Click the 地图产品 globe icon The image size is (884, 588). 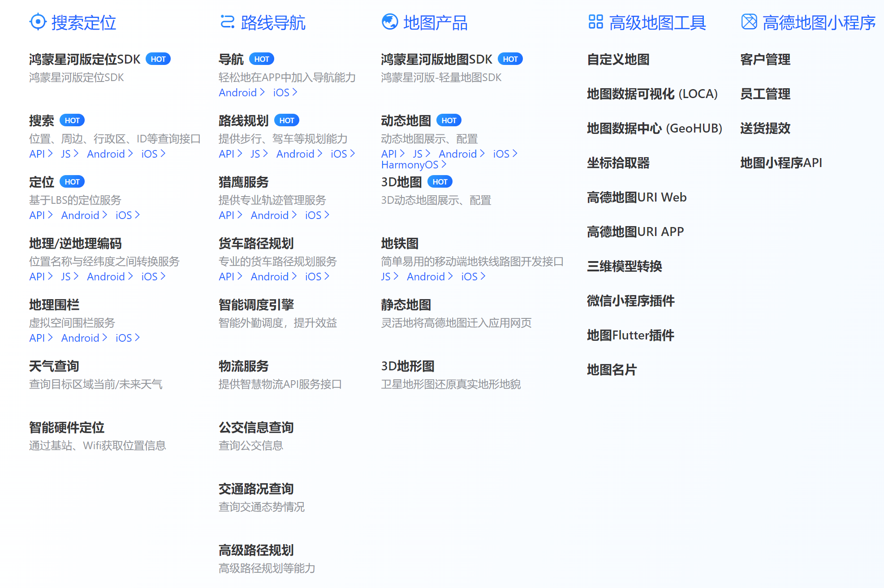click(x=389, y=21)
